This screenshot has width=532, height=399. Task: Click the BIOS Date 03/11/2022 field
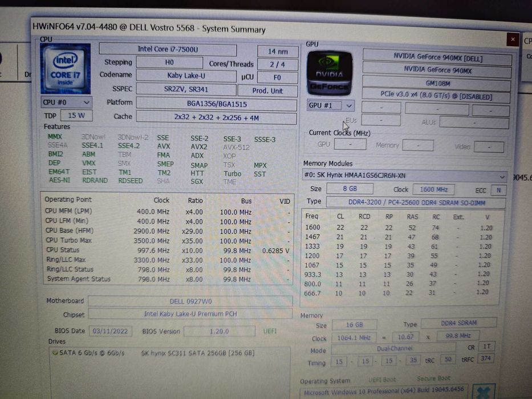(110, 331)
